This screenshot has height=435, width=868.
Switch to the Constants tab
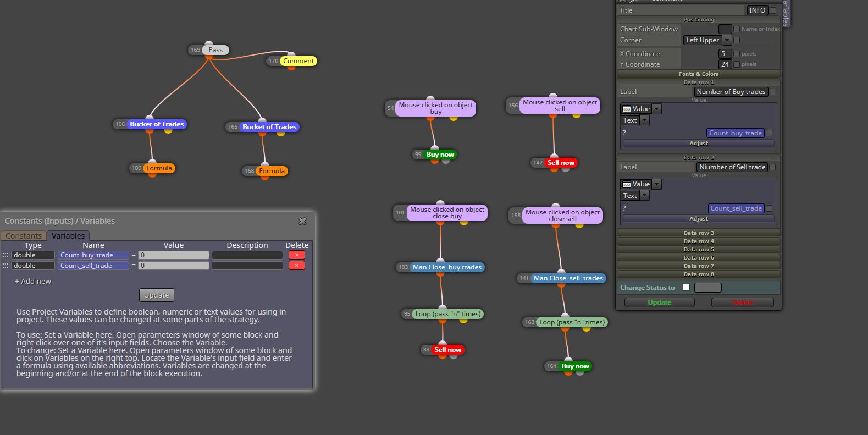pyautogui.click(x=24, y=236)
